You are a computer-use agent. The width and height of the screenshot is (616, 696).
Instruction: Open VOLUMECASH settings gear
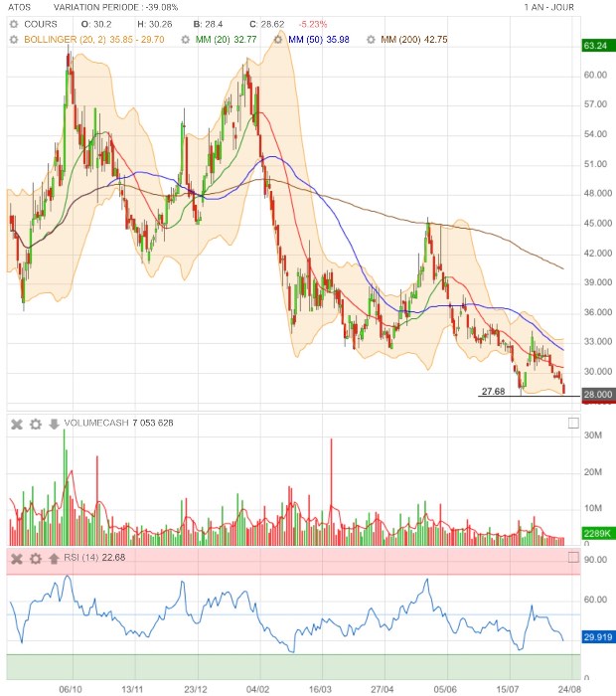[36, 425]
